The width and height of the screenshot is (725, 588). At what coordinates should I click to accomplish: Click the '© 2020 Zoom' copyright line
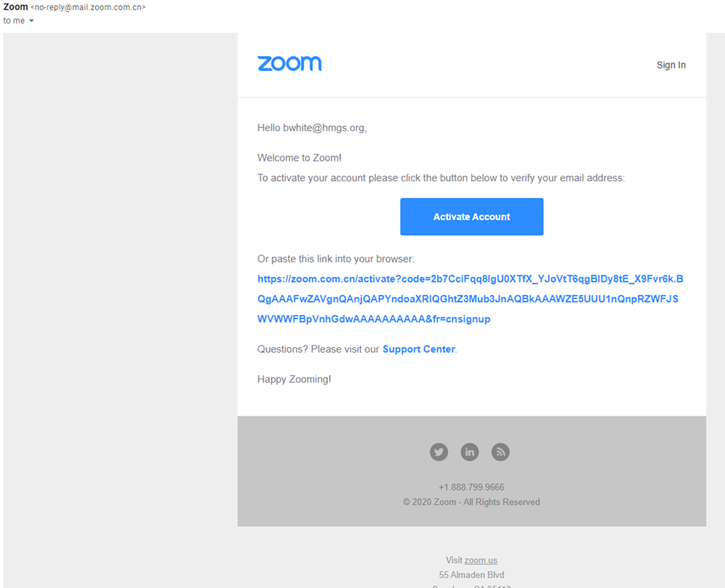coord(471,502)
